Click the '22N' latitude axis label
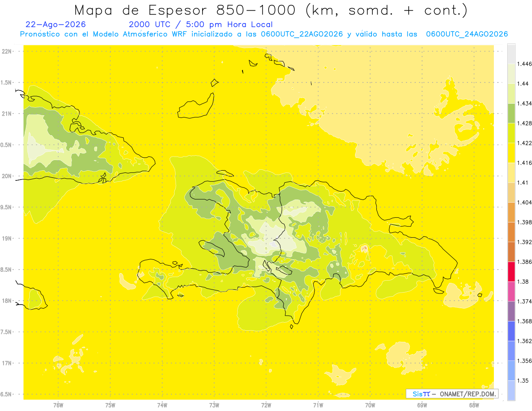The width and height of the screenshot is (532, 411). [6, 51]
